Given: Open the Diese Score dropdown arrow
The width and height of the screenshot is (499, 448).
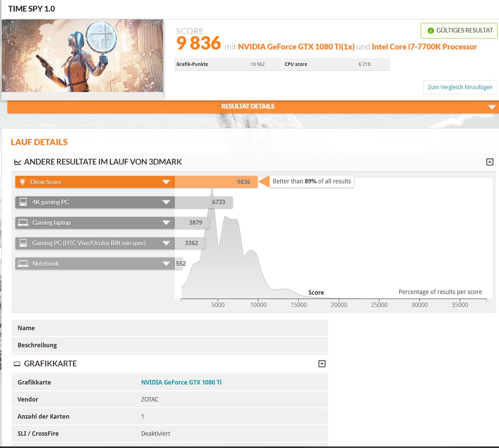Looking at the screenshot, I should [166, 182].
